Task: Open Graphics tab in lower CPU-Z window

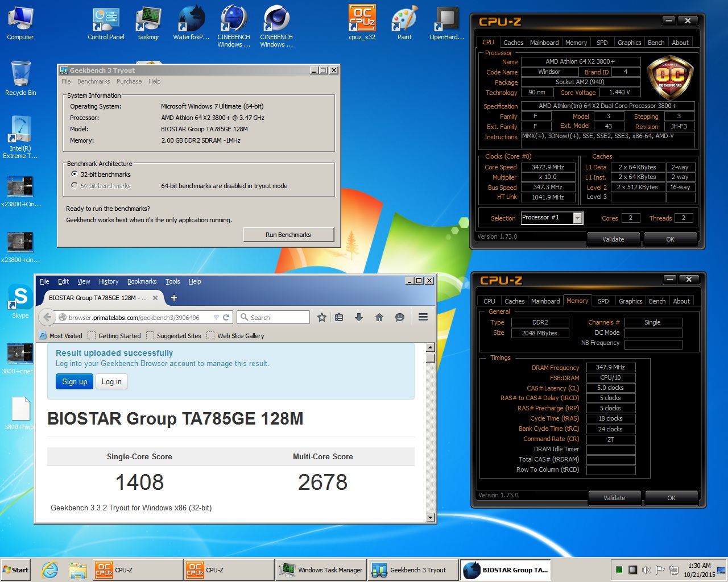Action: (631, 301)
